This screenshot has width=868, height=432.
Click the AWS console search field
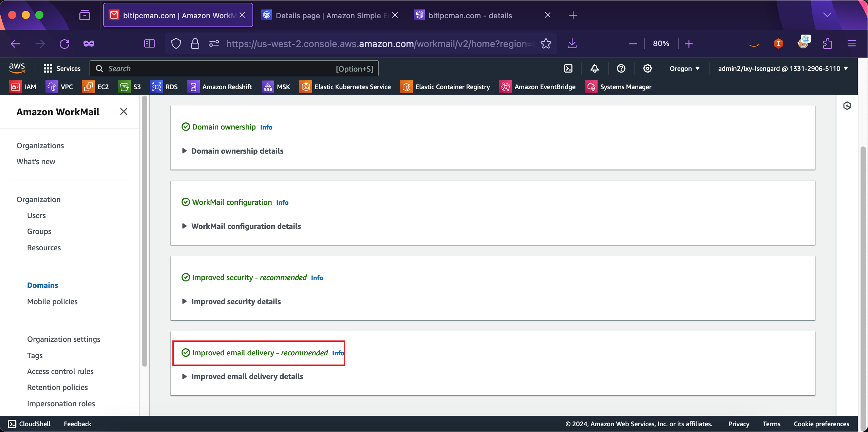click(234, 68)
